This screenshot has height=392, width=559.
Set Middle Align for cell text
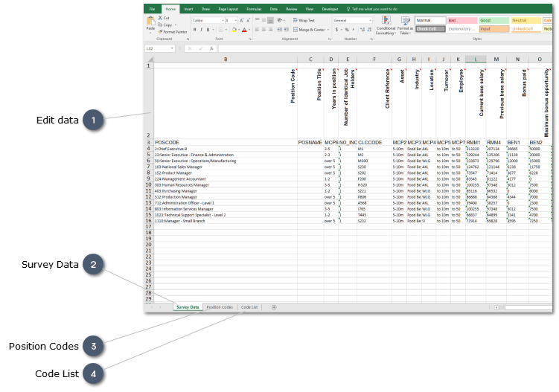[263, 20]
